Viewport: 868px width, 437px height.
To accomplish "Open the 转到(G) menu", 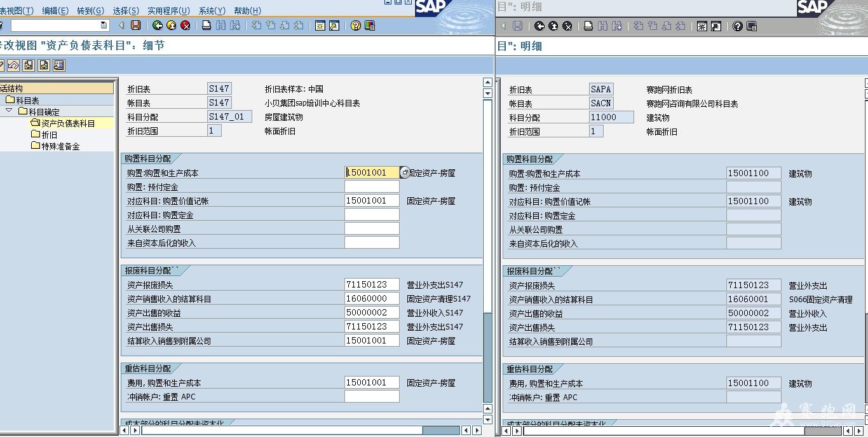I will pos(90,11).
